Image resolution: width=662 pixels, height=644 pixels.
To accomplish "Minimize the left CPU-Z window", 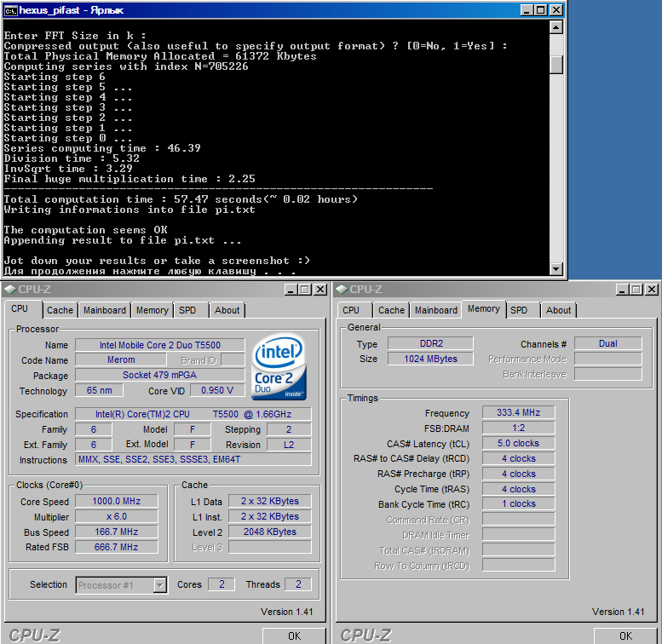I will (x=290, y=290).
